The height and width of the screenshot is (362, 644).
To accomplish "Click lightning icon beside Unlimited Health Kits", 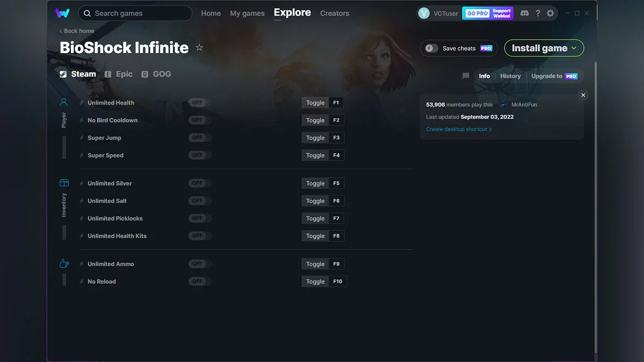I will [x=82, y=236].
